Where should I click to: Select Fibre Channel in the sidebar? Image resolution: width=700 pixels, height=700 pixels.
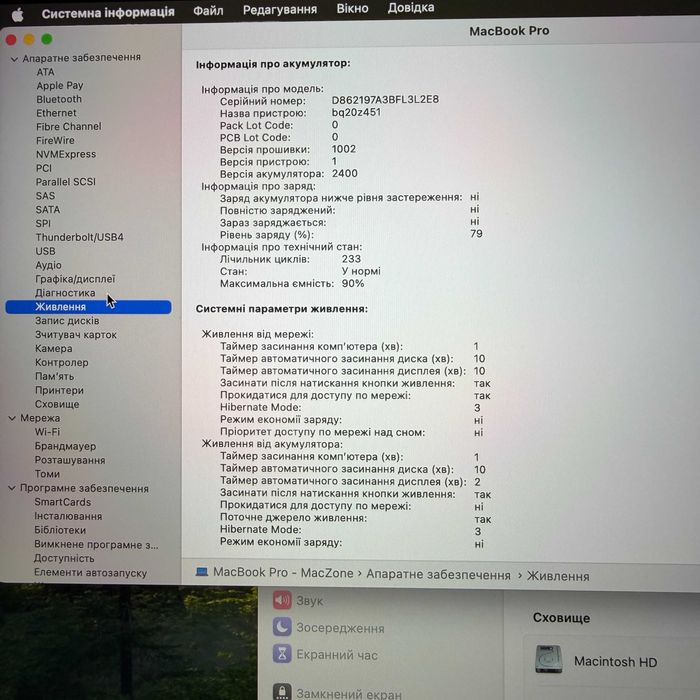[69, 127]
